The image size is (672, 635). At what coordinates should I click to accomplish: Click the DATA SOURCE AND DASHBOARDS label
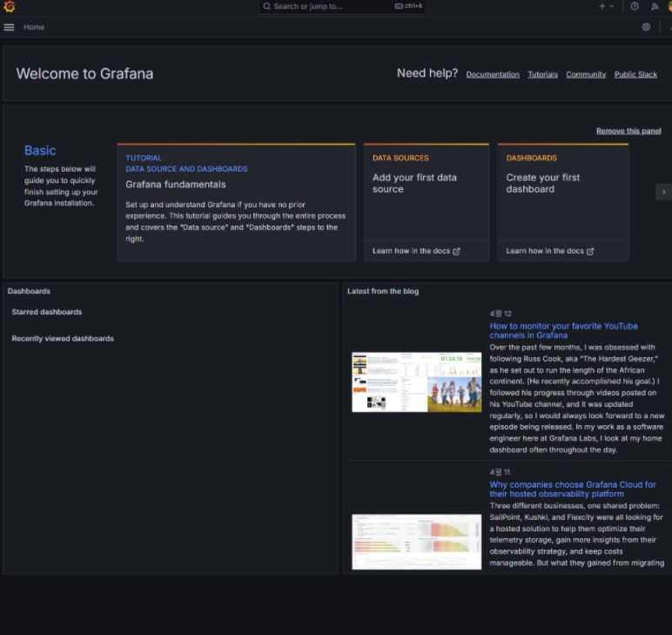pos(186,169)
